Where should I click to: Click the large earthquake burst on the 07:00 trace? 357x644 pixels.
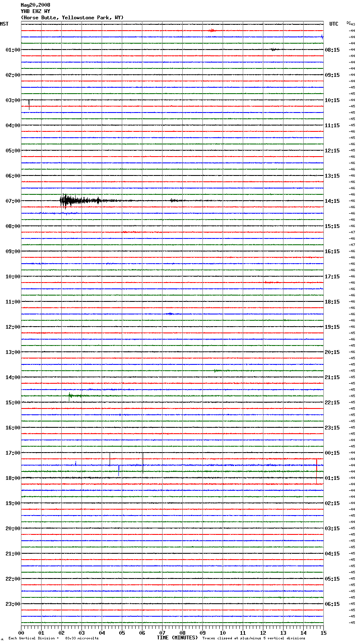(80, 201)
